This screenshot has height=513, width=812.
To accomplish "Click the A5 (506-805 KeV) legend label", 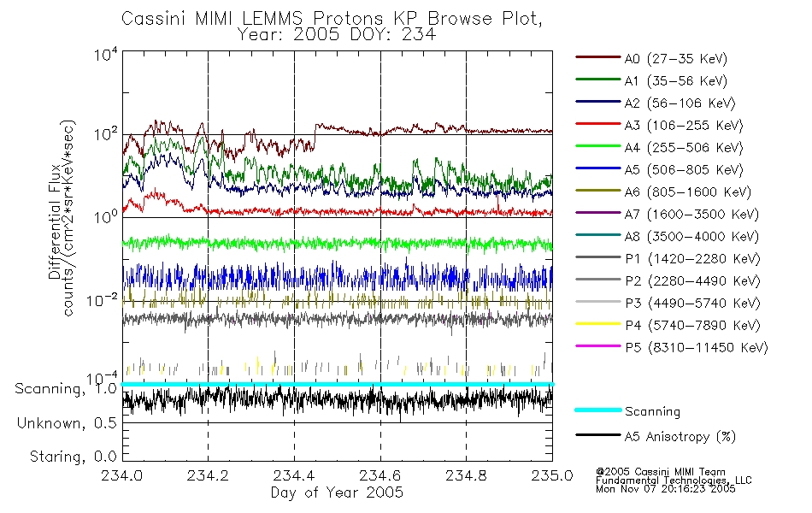I will tap(684, 170).
